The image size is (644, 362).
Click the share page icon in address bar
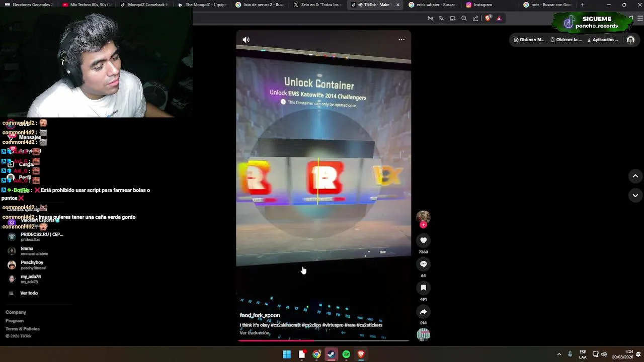[x=475, y=18]
